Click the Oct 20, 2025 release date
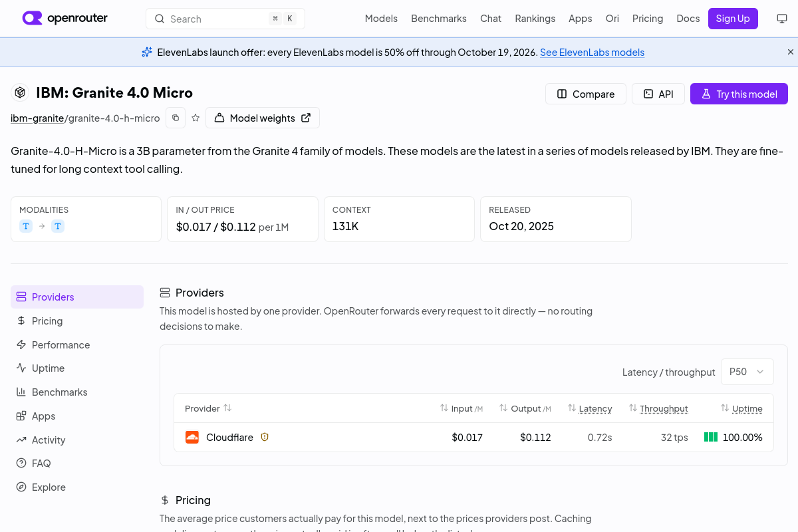 coord(521,226)
